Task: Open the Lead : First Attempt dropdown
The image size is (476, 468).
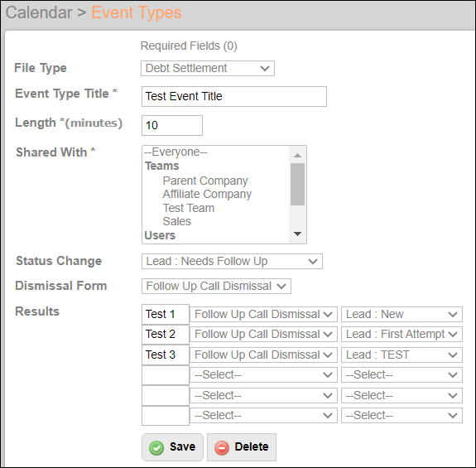Action: (x=401, y=334)
